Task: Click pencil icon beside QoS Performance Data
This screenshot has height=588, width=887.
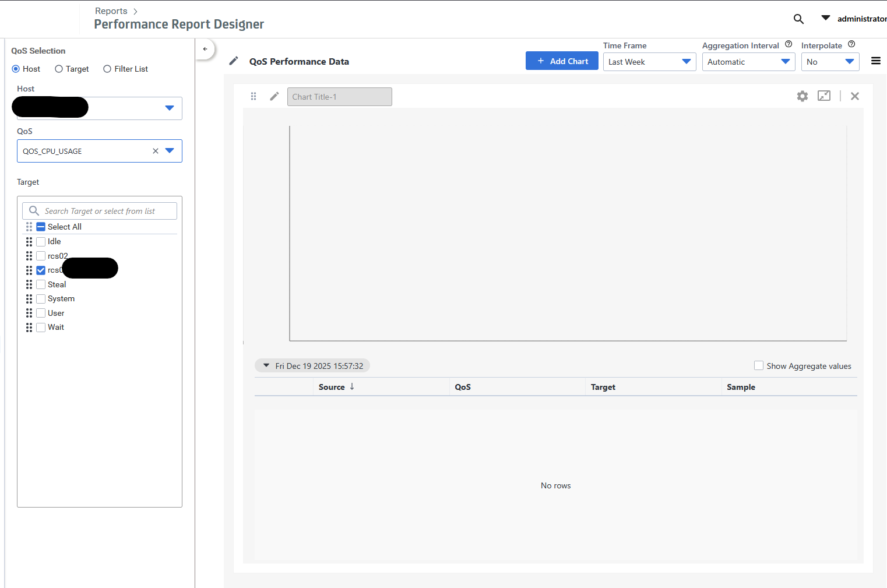Action: coord(234,61)
